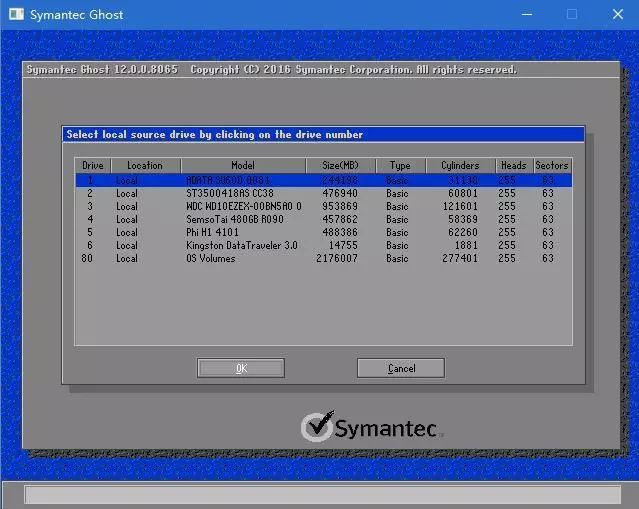Click the Cylinders column header
Image resolution: width=639 pixels, height=509 pixels.
point(460,165)
